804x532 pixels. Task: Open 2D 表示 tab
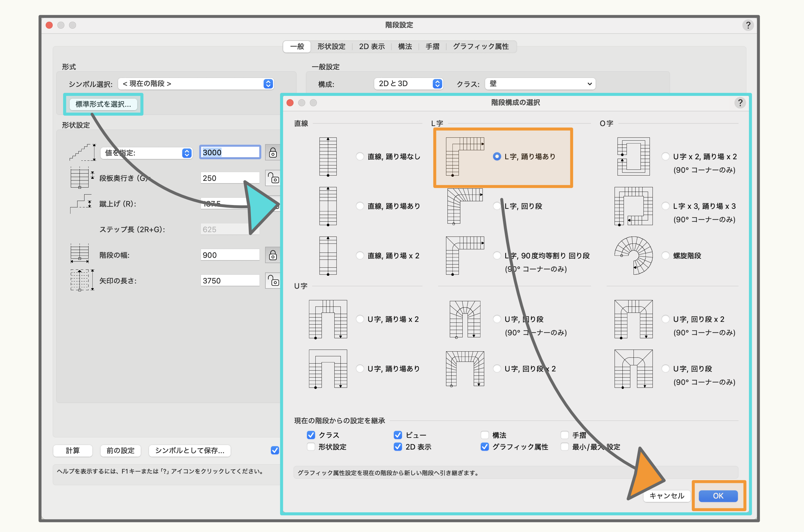[x=372, y=46]
